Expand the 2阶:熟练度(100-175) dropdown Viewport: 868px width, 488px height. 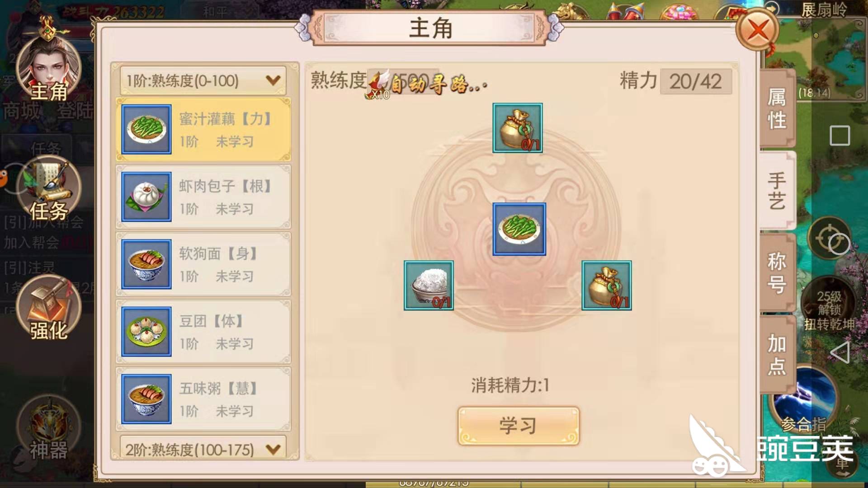point(203,449)
